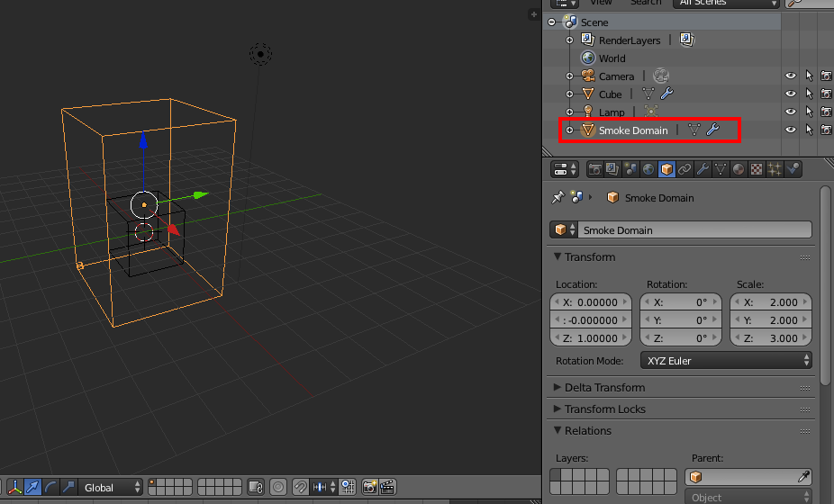The height and width of the screenshot is (504, 834).
Task: Click the Lamp object in the viewport
Action: [x=260, y=54]
